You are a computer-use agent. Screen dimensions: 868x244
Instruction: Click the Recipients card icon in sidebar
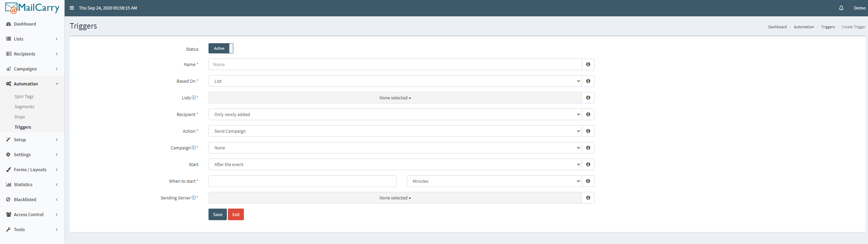coord(9,54)
